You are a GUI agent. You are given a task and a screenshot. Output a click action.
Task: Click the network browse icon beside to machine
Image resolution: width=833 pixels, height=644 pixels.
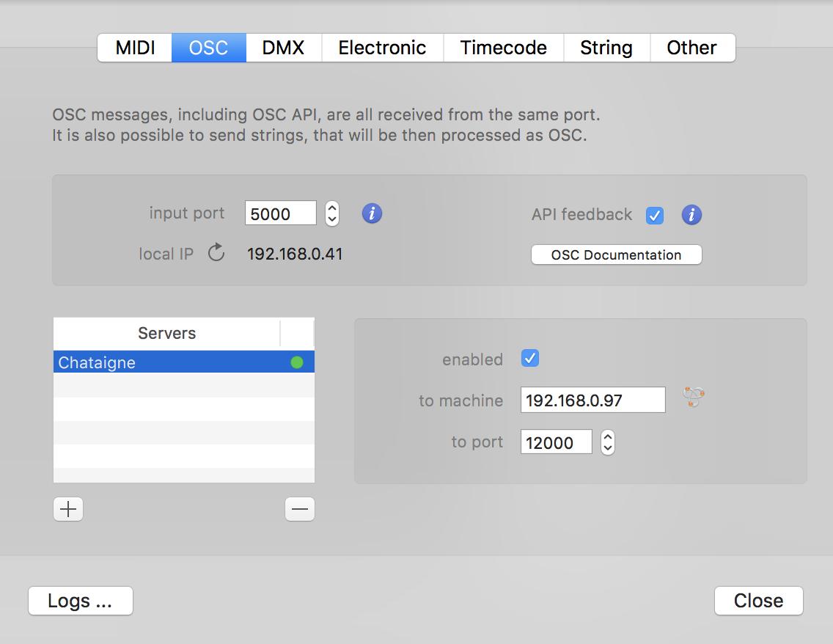tap(693, 397)
